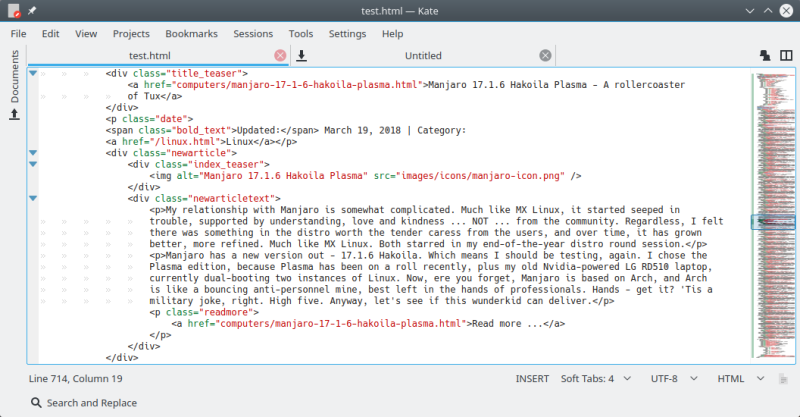Click the Kate app icon in title bar
Viewport: 800px width, 417px height.
point(13,11)
